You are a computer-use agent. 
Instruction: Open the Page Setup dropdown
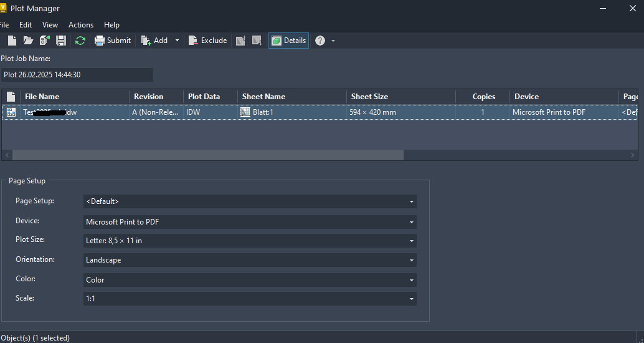(x=250, y=201)
